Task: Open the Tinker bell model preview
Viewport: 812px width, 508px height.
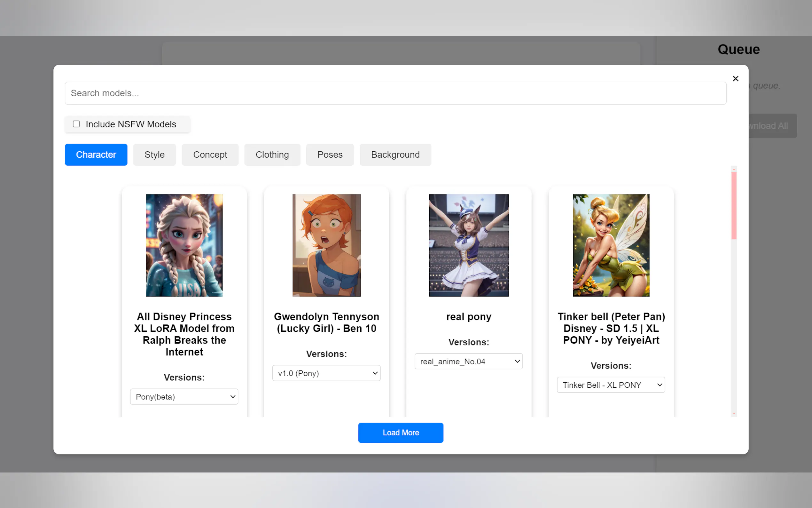Action: point(611,245)
